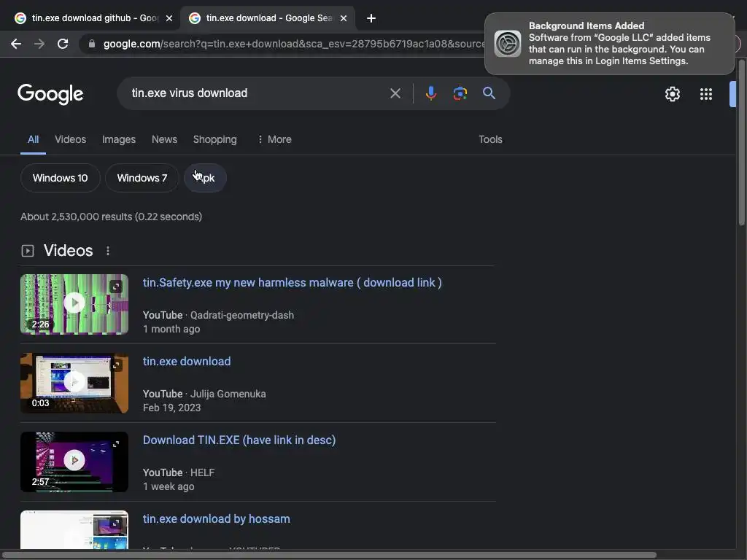Switch to the News results tab
This screenshot has width=747, height=560.
pos(164,139)
